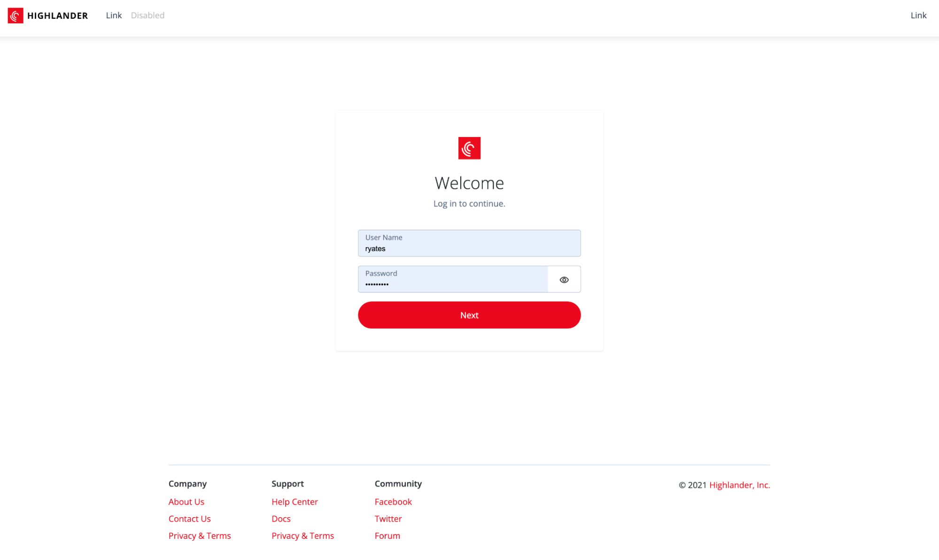Screen dimensions: 939x560
Task: Click the active Link in header navbar
Action: click(x=113, y=15)
